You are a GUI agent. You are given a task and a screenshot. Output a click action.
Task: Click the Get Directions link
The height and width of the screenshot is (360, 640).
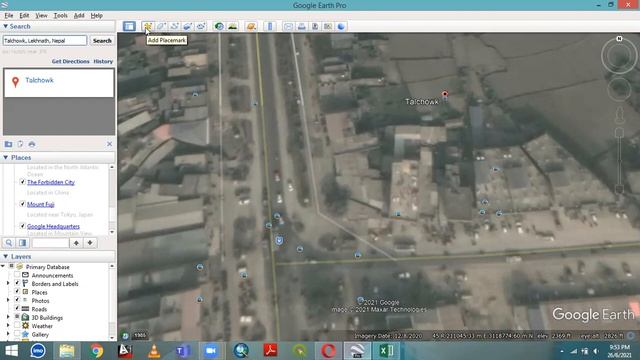click(x=70, y=61)
